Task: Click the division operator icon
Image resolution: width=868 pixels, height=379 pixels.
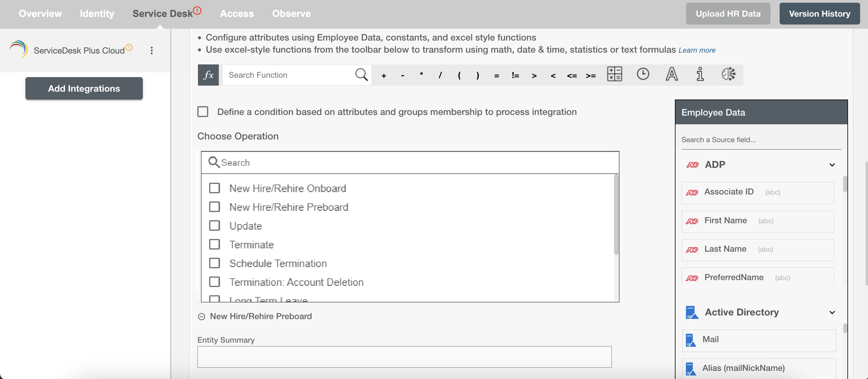Action: (x=440, y=75)
